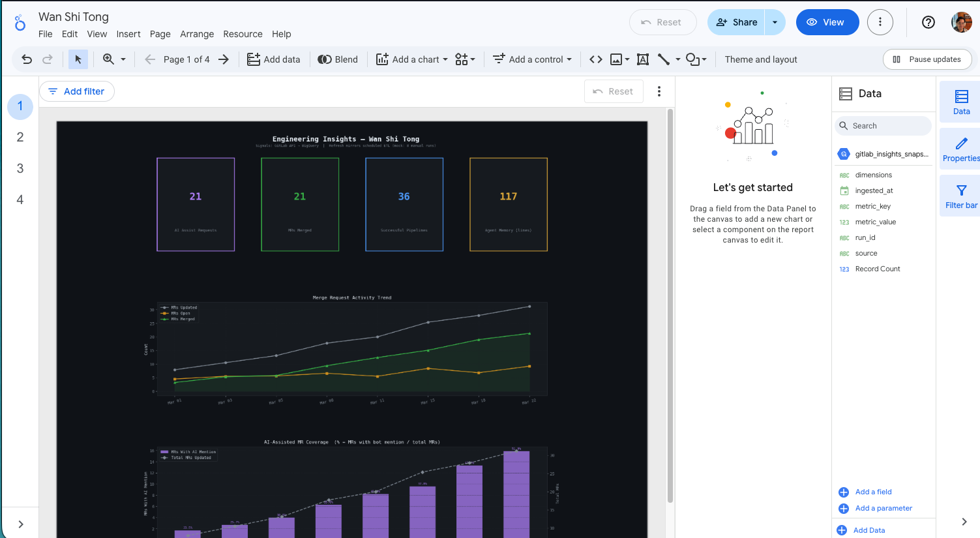Activate the selection mode arrow tool
Screen dimensions: 980x538
78,59
